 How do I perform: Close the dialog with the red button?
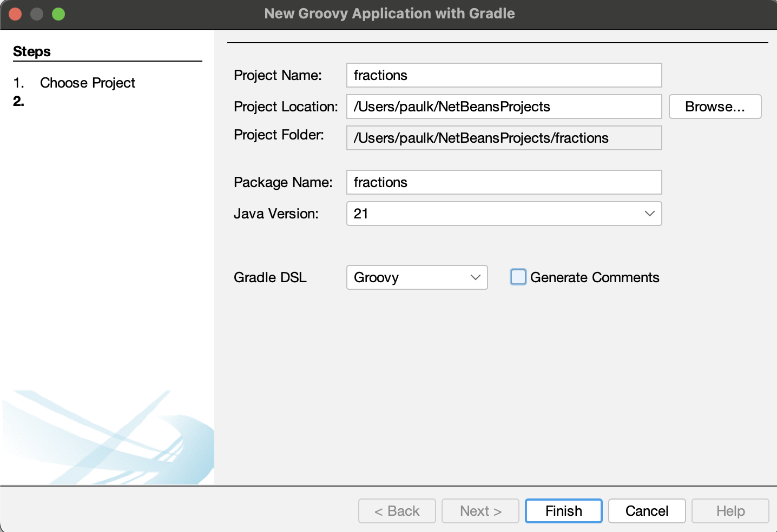[15, 14]
